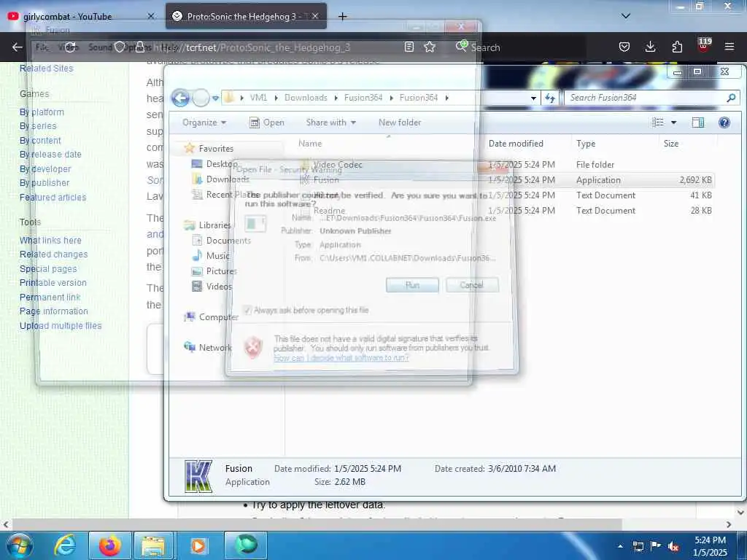The height and width of the screenshot is (560, 747).
Task: Open the clock showing 5:24 PM
Action: [x=710, y=545]
